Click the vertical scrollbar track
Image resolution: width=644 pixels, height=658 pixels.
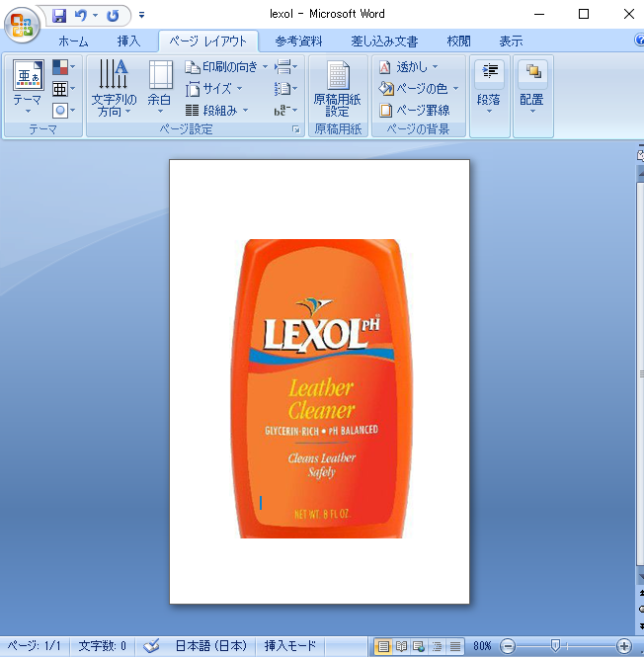[640, 373]
